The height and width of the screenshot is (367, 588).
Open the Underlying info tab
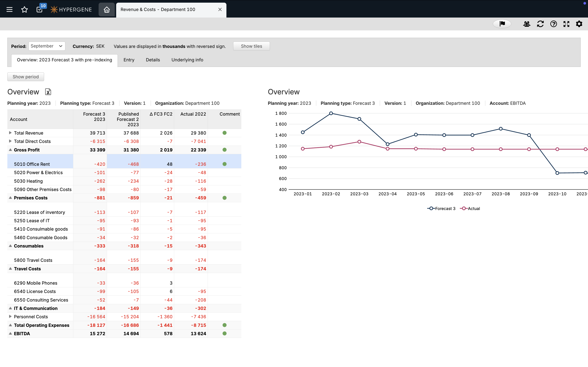(x=187, y=60)
